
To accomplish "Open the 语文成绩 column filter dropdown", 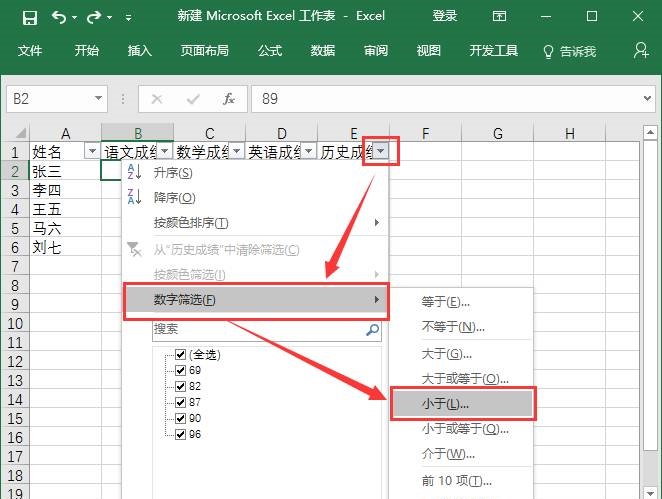I will click(165, 151).
